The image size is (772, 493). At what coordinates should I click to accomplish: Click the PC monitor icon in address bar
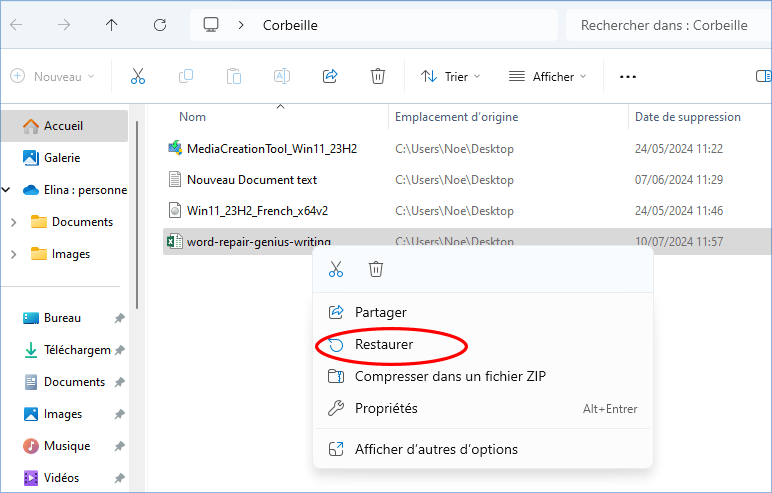point(211,25)
